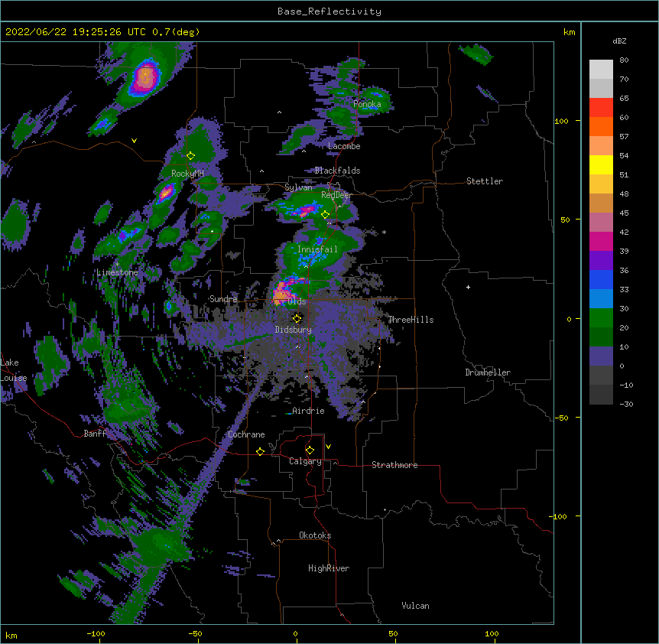Screen dimensions: 659x644
Task: Click the Airdrie city label
Action: pyautogui.click(x=308, y=411)
